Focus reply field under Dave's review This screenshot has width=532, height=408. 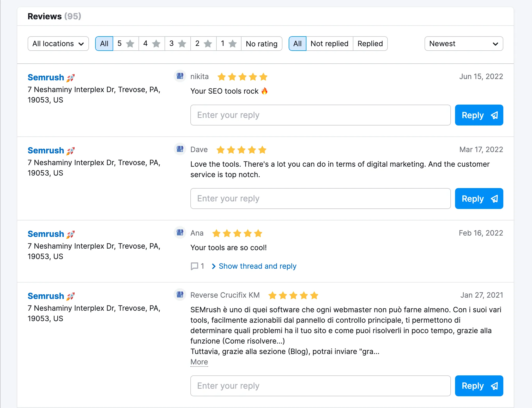(x=321, y=199)
